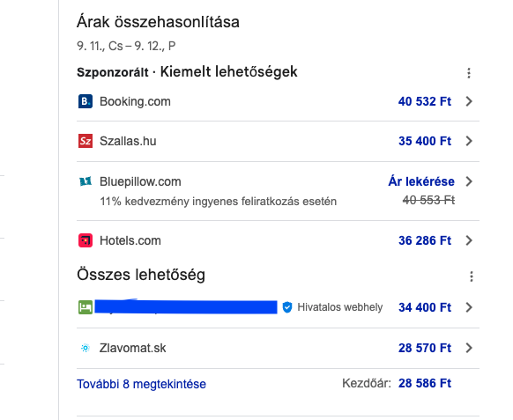Click the green hotel bed icon
The height and width of the screenshot is (420, 513).
click(85, 307)
